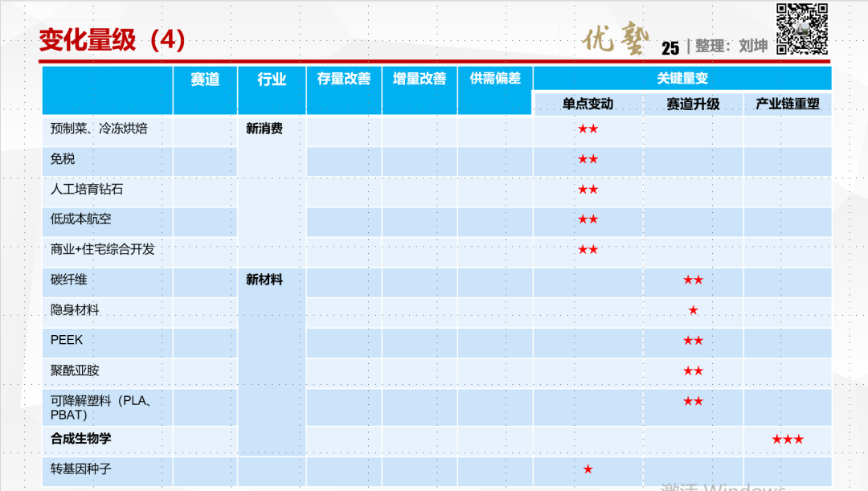The height and width of the screenshot is (491, 868).
Task: Select the slide title 变化量级（4）
Action: (113, 40)
